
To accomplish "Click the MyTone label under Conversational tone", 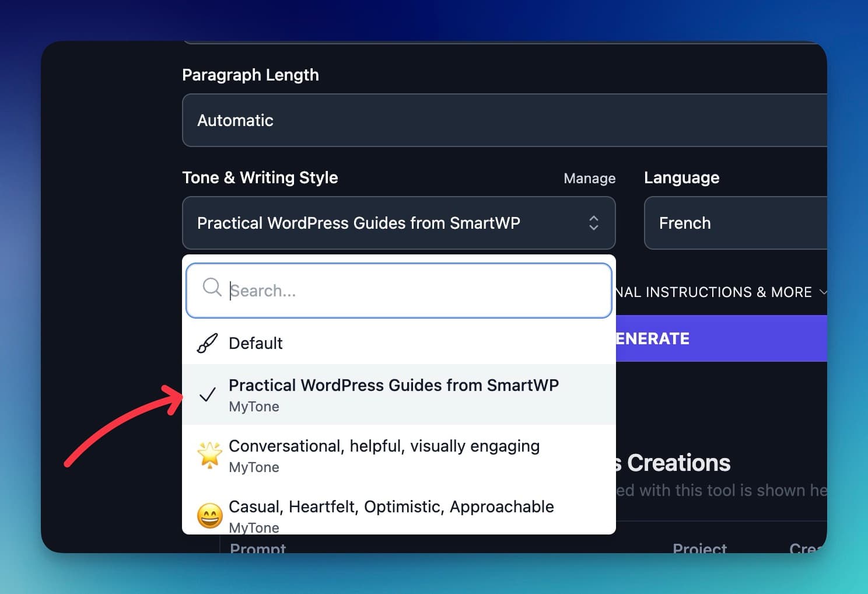I will tap(254, 467).
